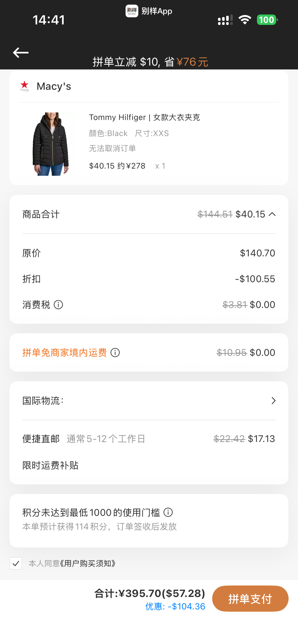Tap info icon beside 拼单免商家境内运费
The image size is (298, 644).
point(115,353)
